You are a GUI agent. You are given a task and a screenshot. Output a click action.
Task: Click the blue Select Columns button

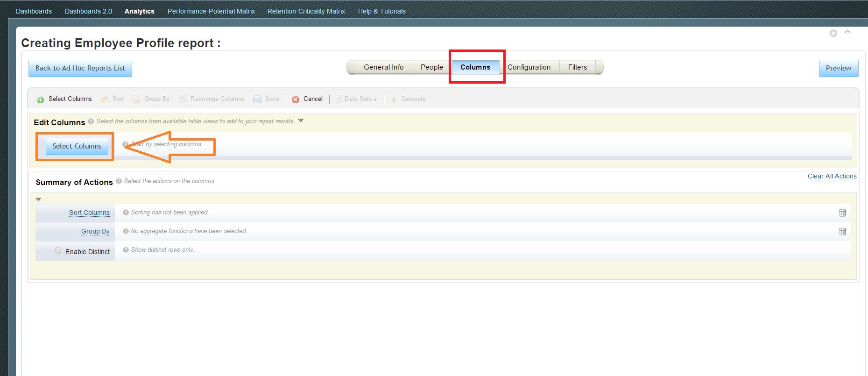[x=77, y=146]
